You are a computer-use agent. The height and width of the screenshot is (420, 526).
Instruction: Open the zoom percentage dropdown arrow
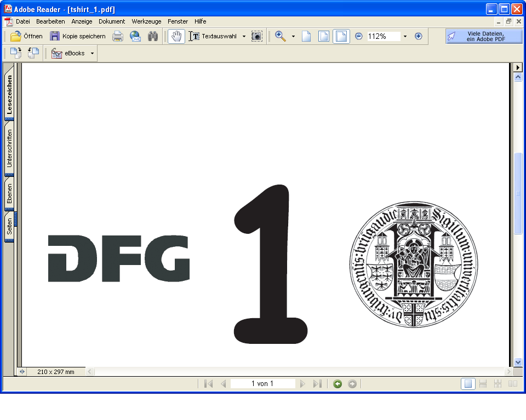[405, 36]
